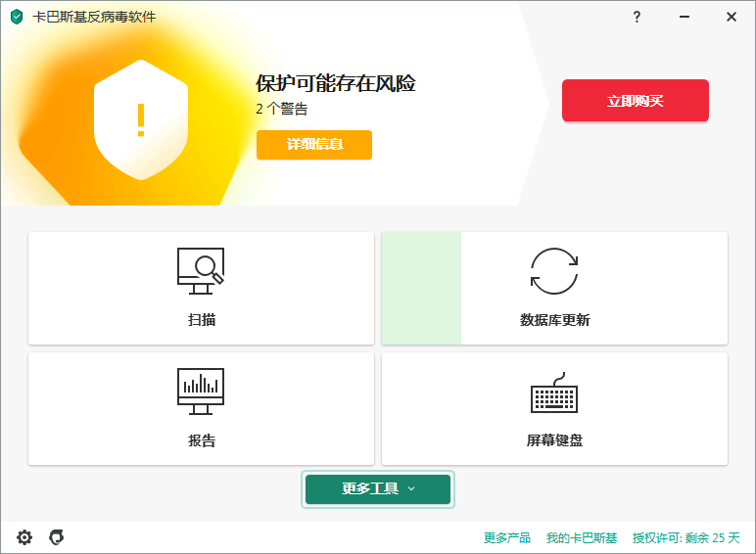Click the 立即购买 red button

(x=636, y=100)
